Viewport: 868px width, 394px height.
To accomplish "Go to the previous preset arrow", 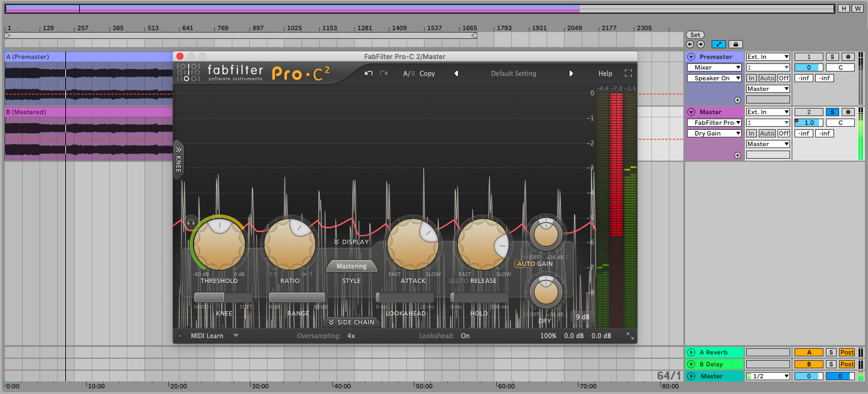I will [456, 73].
